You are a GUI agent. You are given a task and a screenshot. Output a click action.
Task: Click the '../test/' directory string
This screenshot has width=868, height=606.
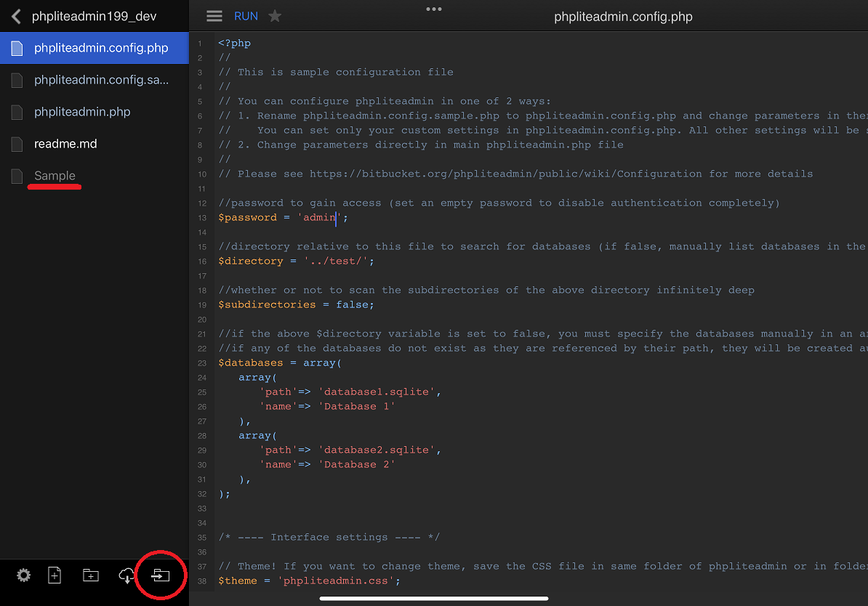(337, 261)
